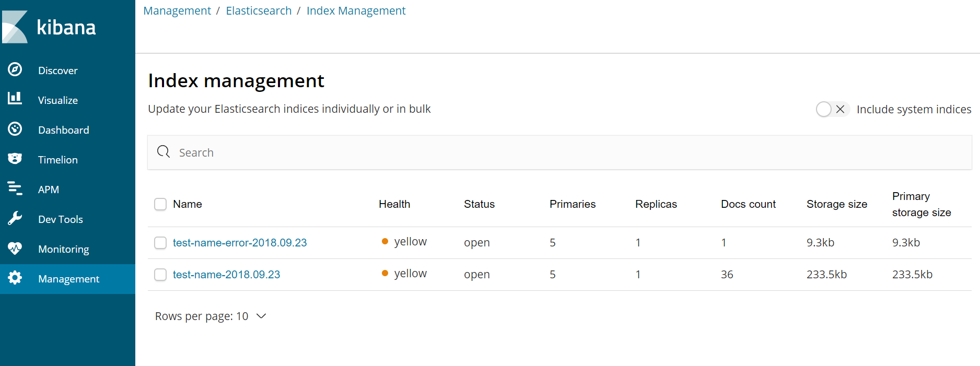Toggle Include system indices switch
This screenshot has width=980, height=366.
click(x=833, y=109)
